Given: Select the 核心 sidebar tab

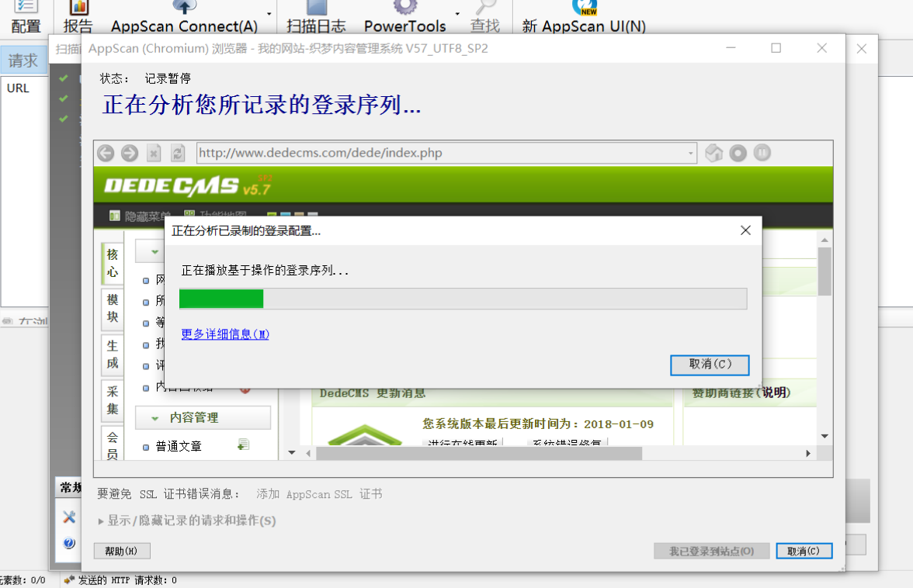Looking at the screenshot, I should point(113,263).
